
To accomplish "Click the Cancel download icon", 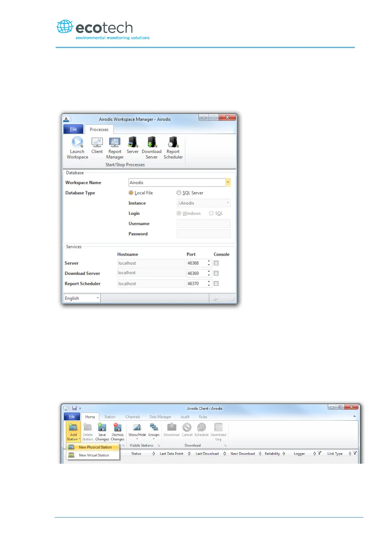I will (x=187, y=427).
